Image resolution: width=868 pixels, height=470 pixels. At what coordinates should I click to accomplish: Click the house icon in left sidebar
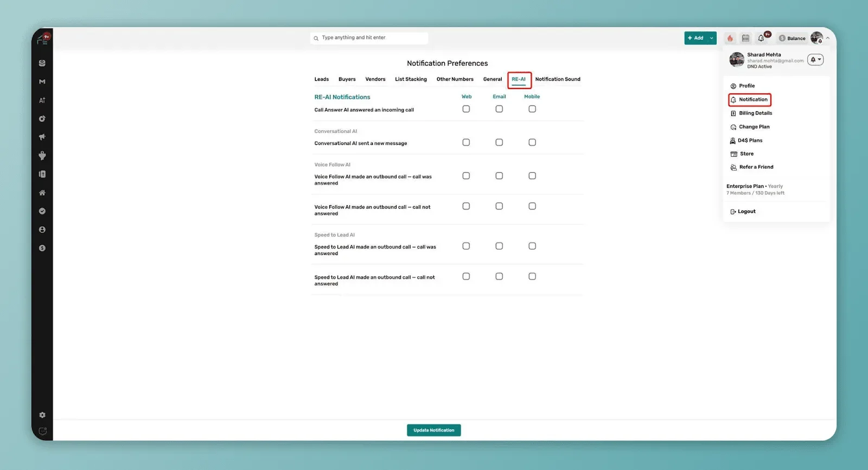[42, 193]
